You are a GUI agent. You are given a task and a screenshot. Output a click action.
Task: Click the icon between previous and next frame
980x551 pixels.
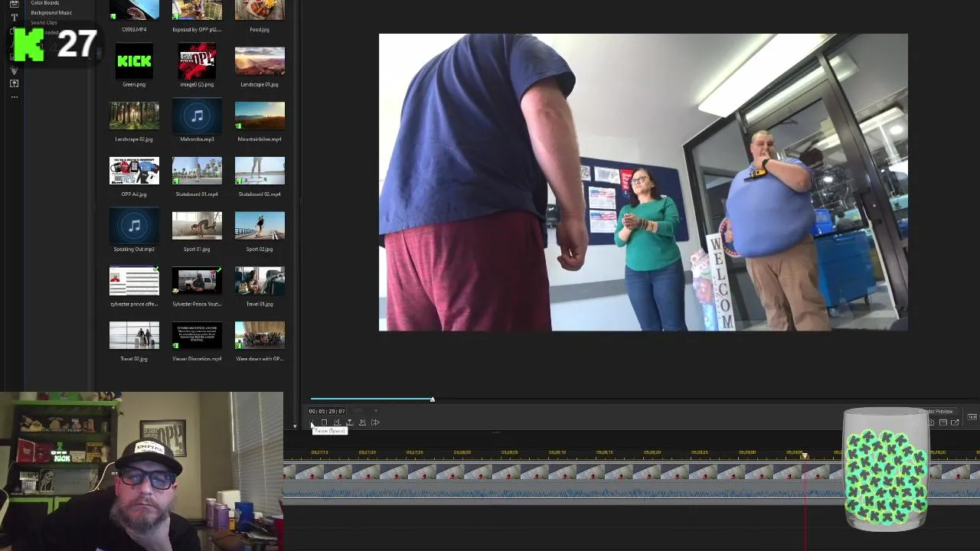pyautogui.click(x=349, y=422)
